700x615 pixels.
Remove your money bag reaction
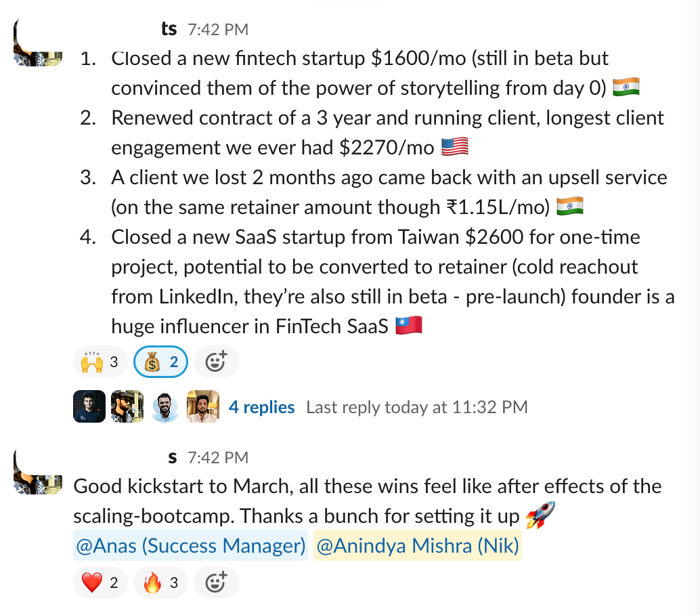pos(160,362)
